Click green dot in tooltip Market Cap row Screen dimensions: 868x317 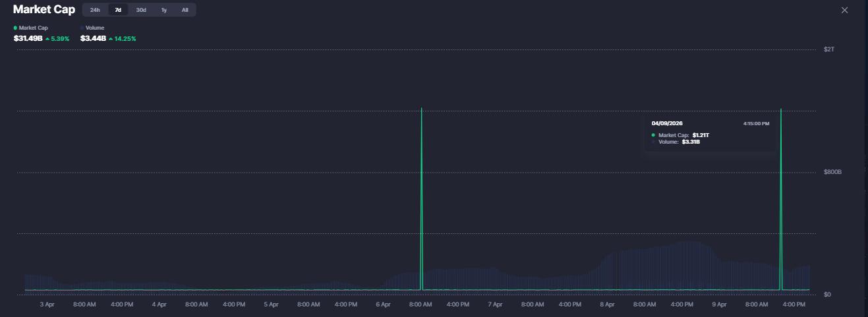653,135
